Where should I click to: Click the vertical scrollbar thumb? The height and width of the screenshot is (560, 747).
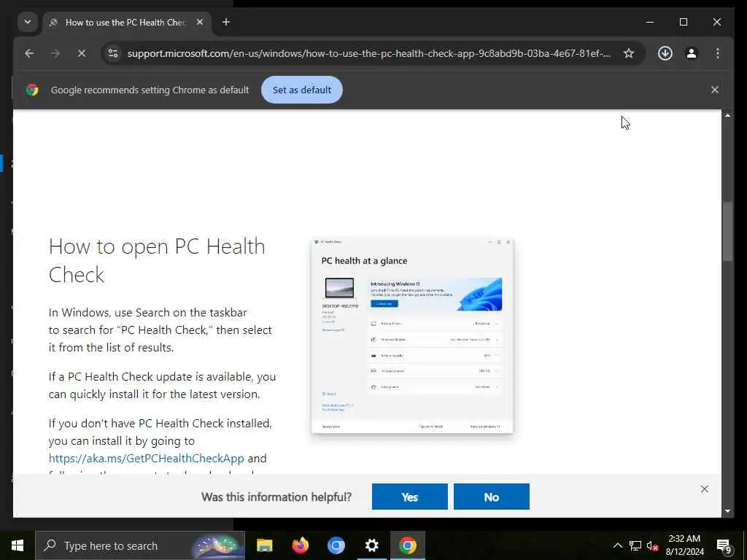click(x=727, y=231)
